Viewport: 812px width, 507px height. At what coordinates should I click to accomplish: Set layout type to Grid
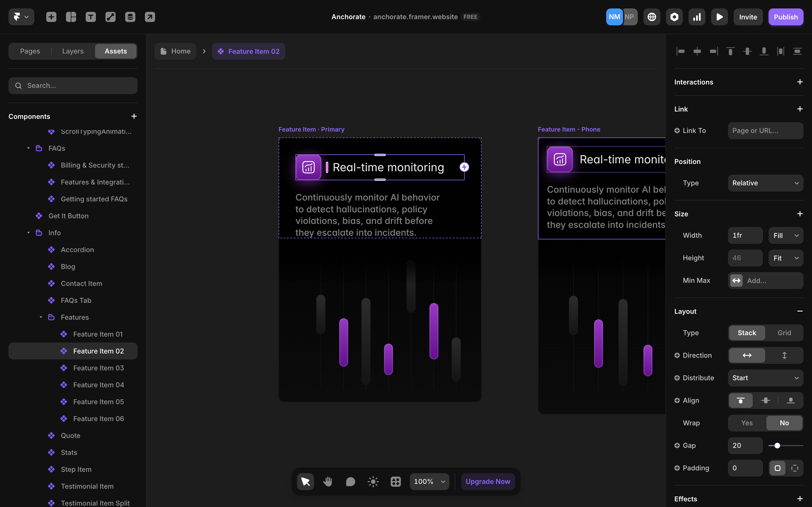(x=784, y=333)
